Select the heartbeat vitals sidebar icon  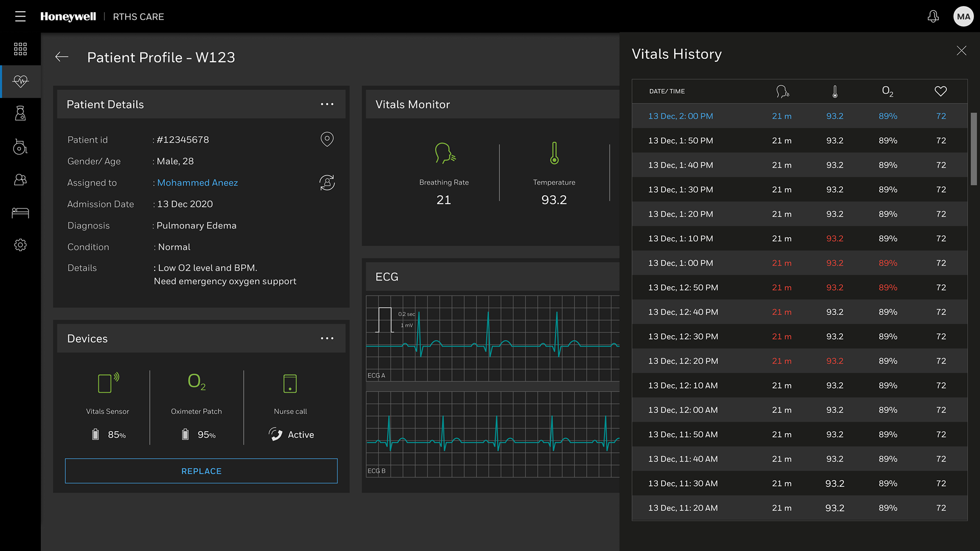pos(20,81)
